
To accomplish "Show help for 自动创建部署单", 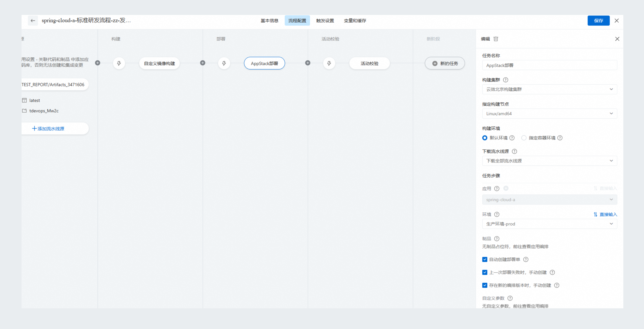I will [526, 260].
